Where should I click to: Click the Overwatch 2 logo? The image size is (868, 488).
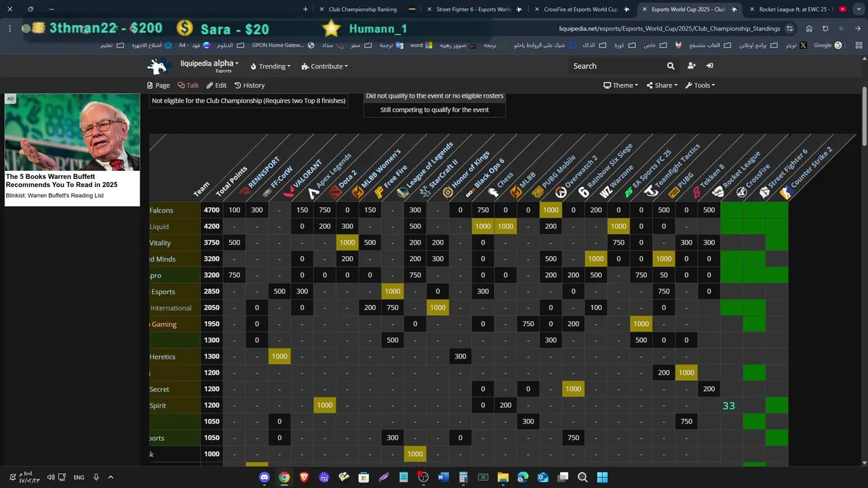[x=561, y=192]
